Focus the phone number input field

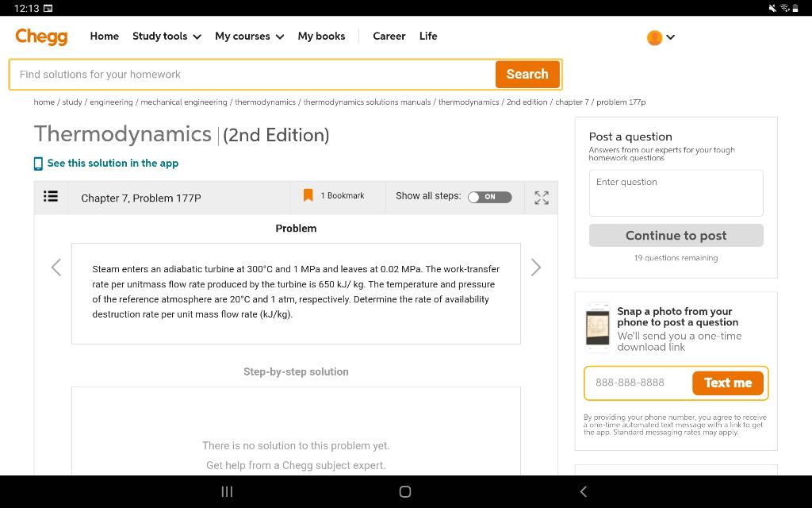coord(639,383)
